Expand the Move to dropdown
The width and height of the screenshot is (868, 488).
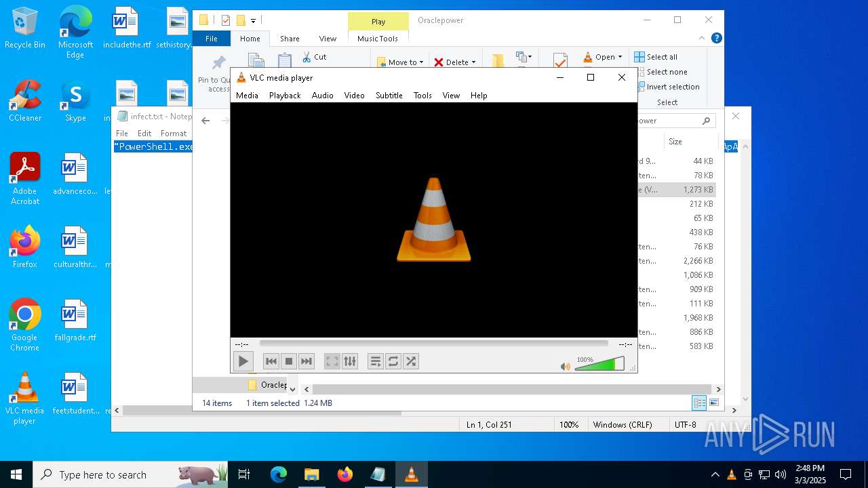(x=401, y=62)
